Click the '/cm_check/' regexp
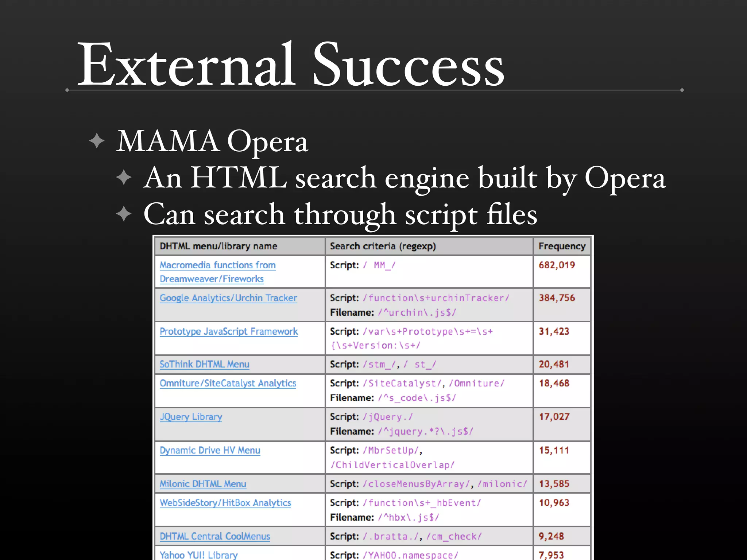747x560 pixels. [x=454, y=536]
